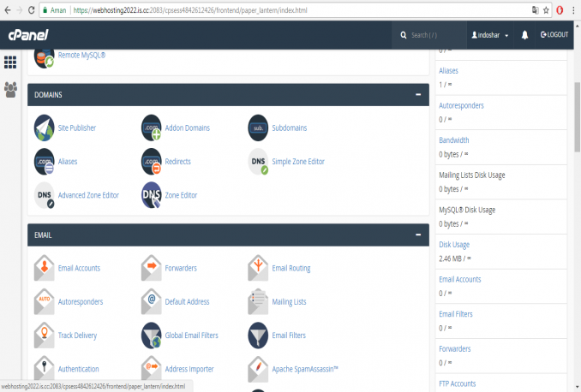This screenshot has height=392, width=581.
Task: Click the domain Aliases icon
Action: [x=44, y=162]
